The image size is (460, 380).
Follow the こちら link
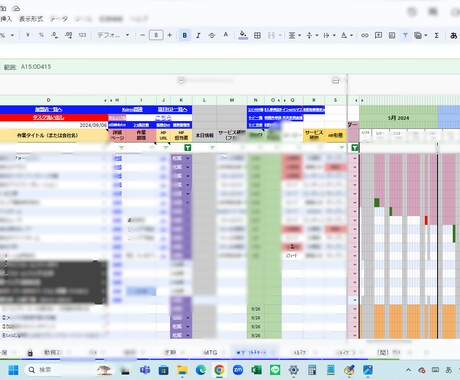163,118
